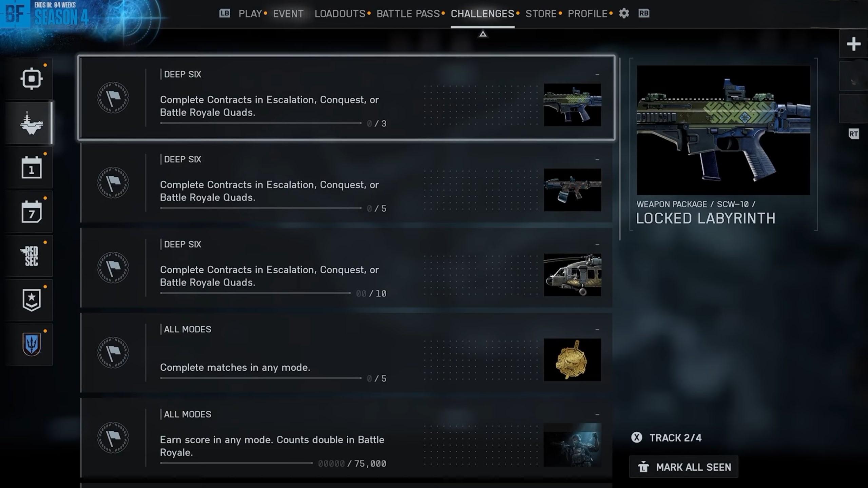Click the RT trigger icon
Image resolution: width=868 pixels, height=488 pixels.
pyautogui.click(x=853, y=134)
